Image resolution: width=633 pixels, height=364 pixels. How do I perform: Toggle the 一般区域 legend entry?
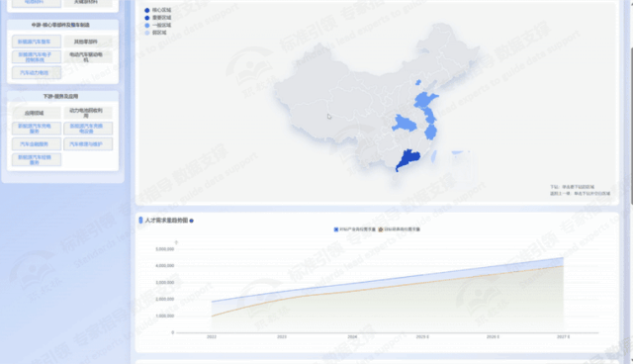tap(157, 25)
